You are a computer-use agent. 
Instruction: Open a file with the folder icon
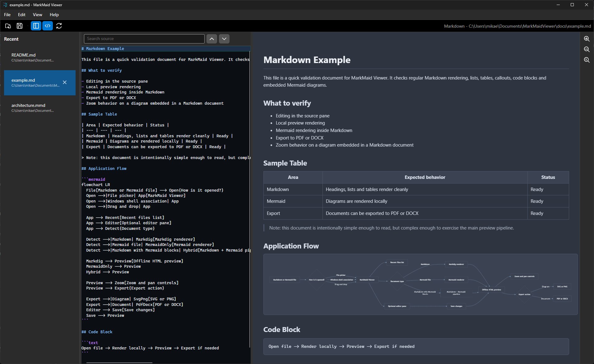[x=8, y=26]
